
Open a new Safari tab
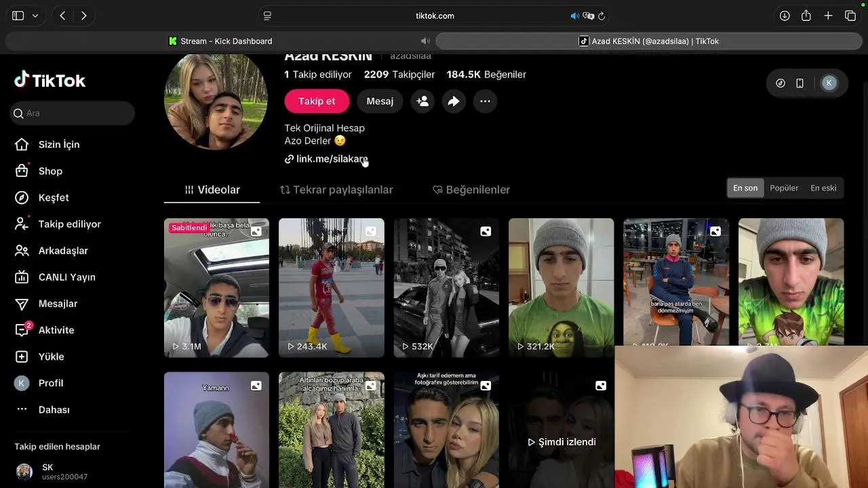pyautogui.click(x=828, y=16)
